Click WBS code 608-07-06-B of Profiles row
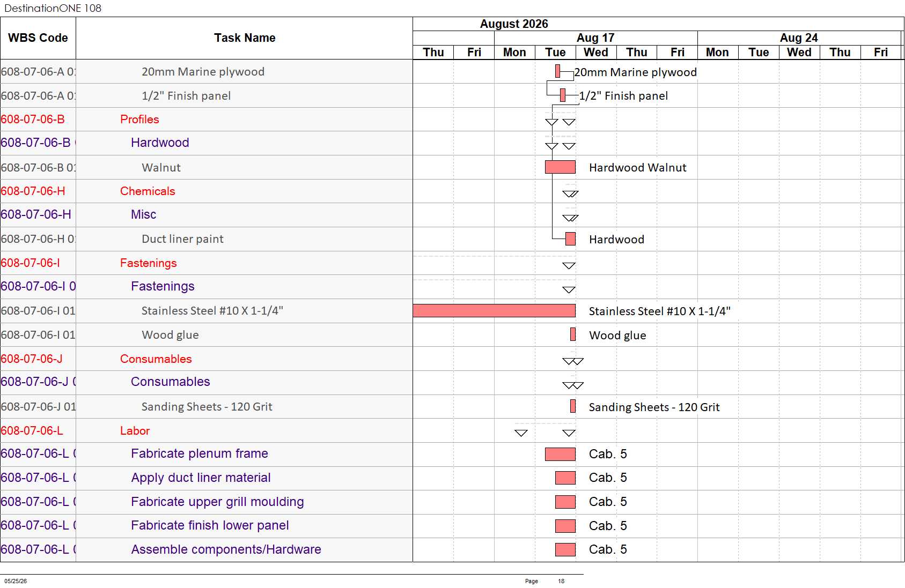The height and width of the screenshot is (588, 905). pyautogui.click(x=33, y=120)
